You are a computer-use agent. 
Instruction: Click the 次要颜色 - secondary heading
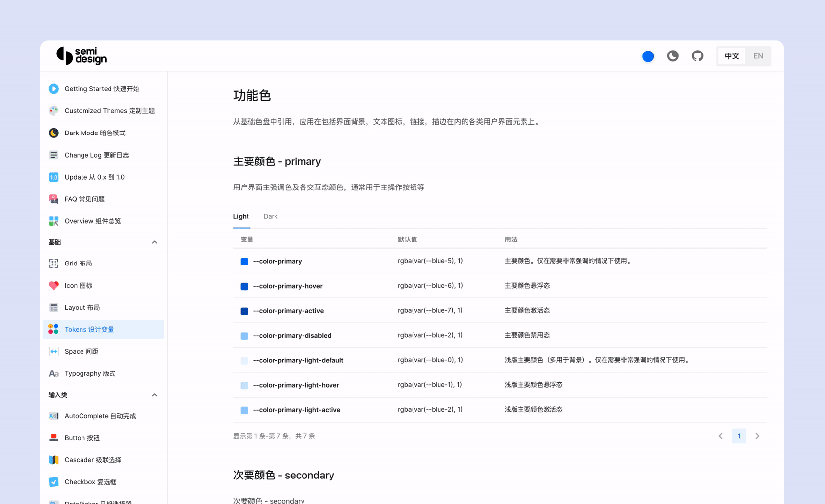click(284, 476)
